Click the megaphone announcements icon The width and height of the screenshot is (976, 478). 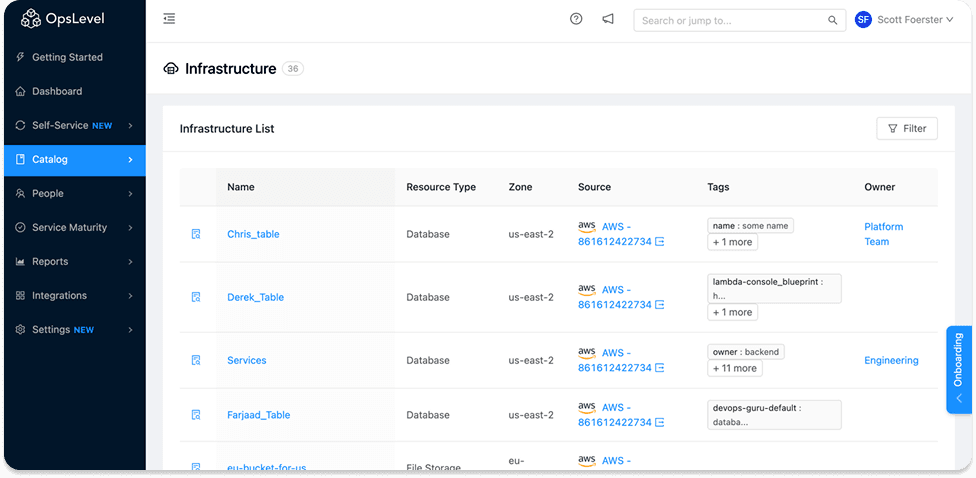[x=607, y=19]
